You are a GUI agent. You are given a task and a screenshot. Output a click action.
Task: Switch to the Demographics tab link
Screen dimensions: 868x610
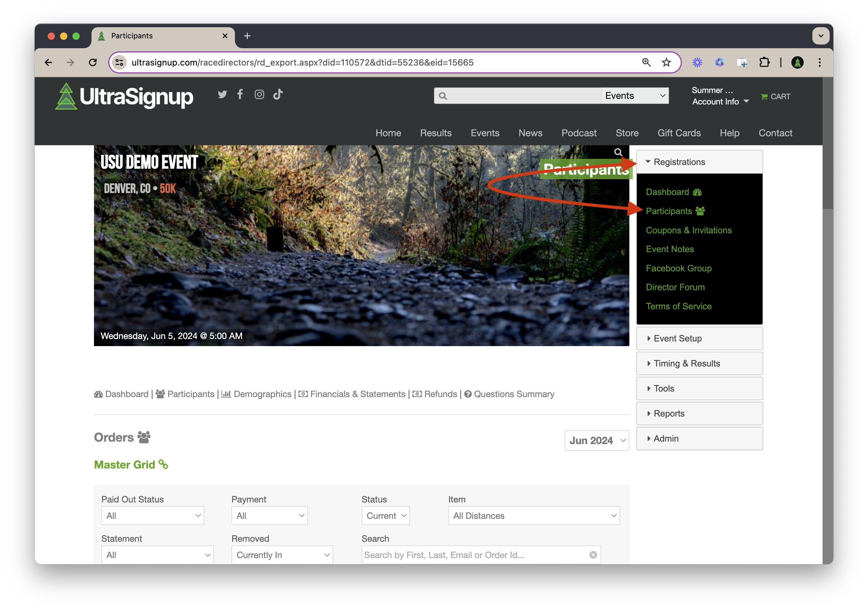262,394
